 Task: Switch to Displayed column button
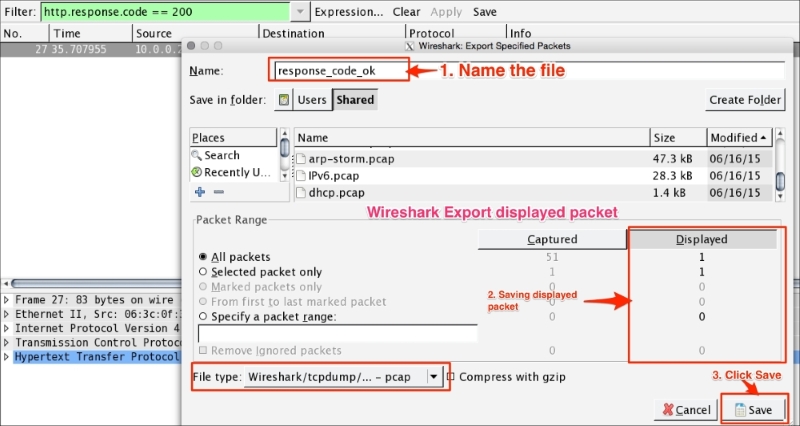click(x=702, y=239)
